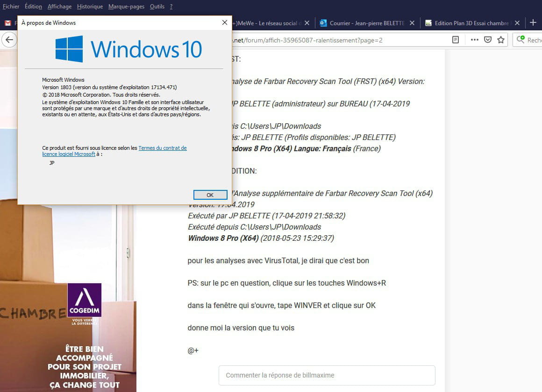Click the 'Exécuté par JP BELETTE' line
The height and width of the screenshot is (392, 542).
point(266,216)
